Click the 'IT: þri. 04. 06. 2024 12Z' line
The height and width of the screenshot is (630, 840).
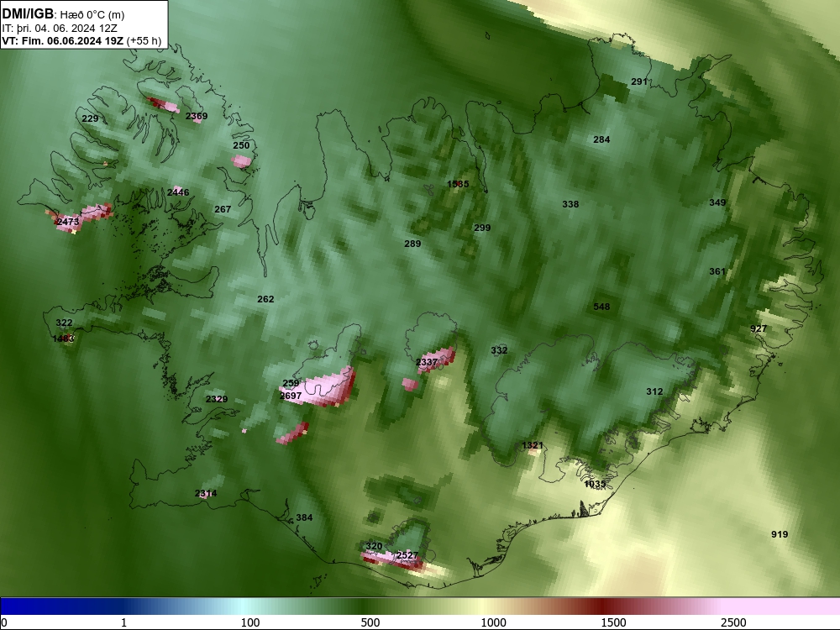pyautogui.click(x=60, y=29)
